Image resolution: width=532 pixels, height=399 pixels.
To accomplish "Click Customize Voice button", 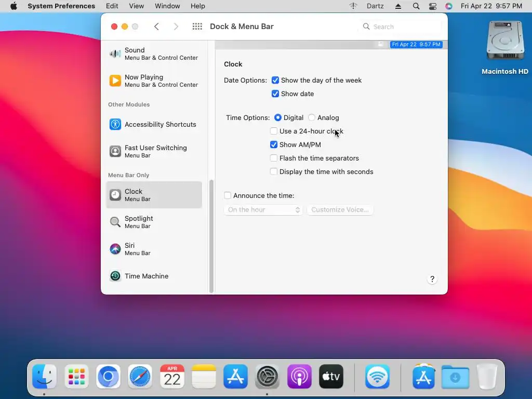I will coord(340,210).
